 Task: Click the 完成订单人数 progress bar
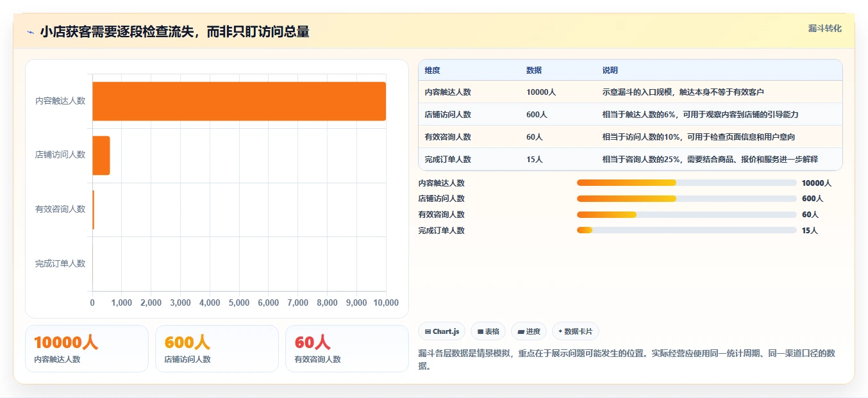(x=687, y=230)
